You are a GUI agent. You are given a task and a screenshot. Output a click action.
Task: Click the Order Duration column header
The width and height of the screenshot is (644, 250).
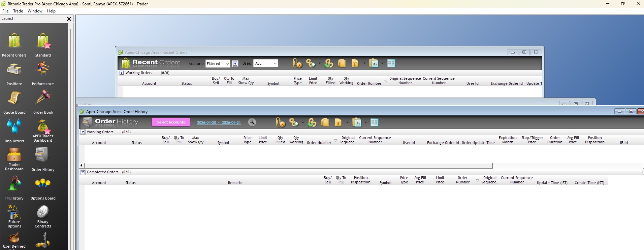pyautogui.click(x=555, y=140)
